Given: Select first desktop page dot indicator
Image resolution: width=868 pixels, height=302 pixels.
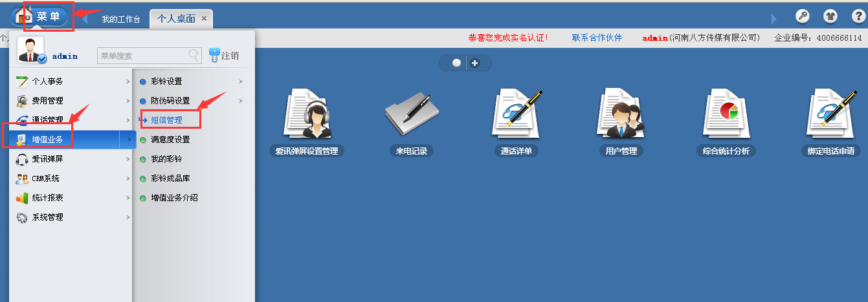Looking at the screenshot, I should coord(456,63).
